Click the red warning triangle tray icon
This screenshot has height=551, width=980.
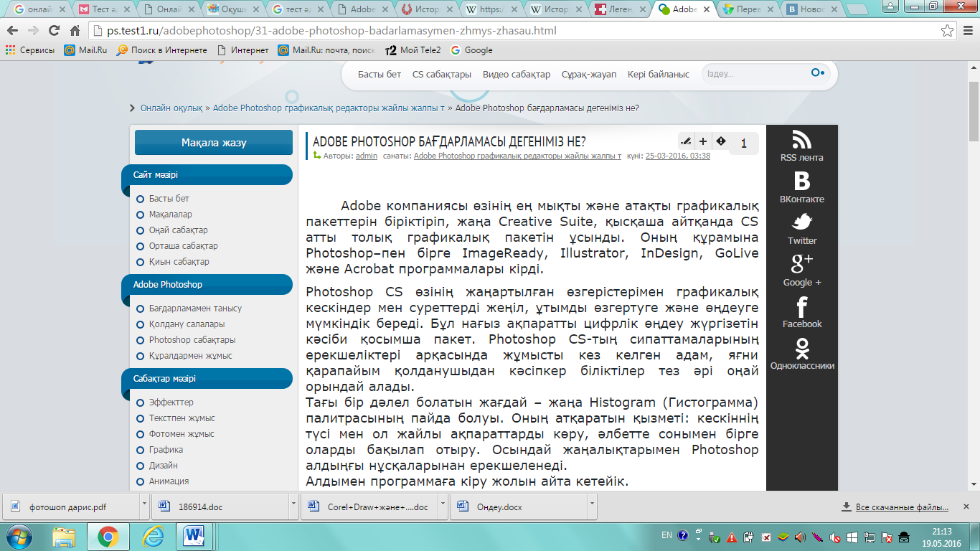click(732, 537)
